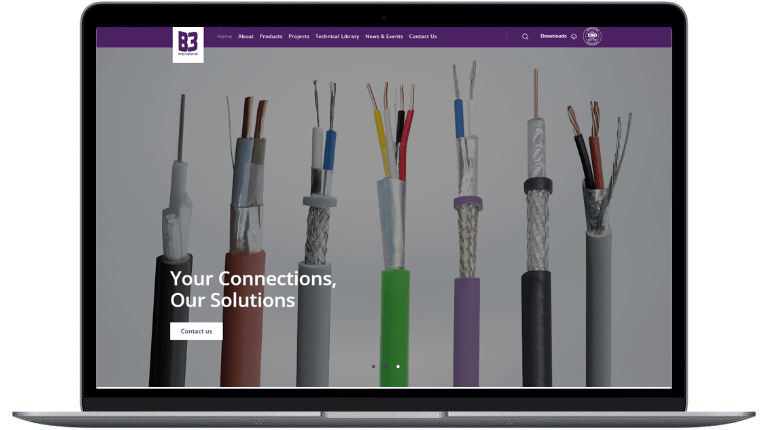Select Projects in the navigation bar
This screenshot has height=430, width=768.
299,36
